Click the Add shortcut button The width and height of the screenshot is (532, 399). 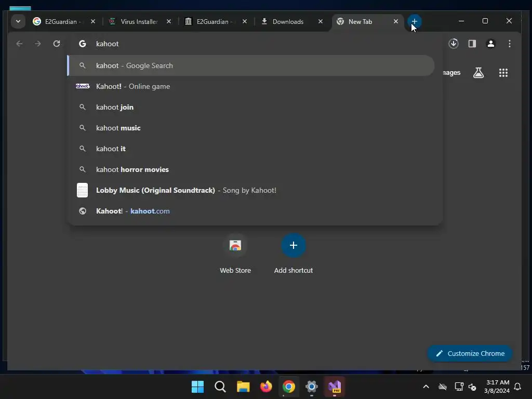[294, 253]
